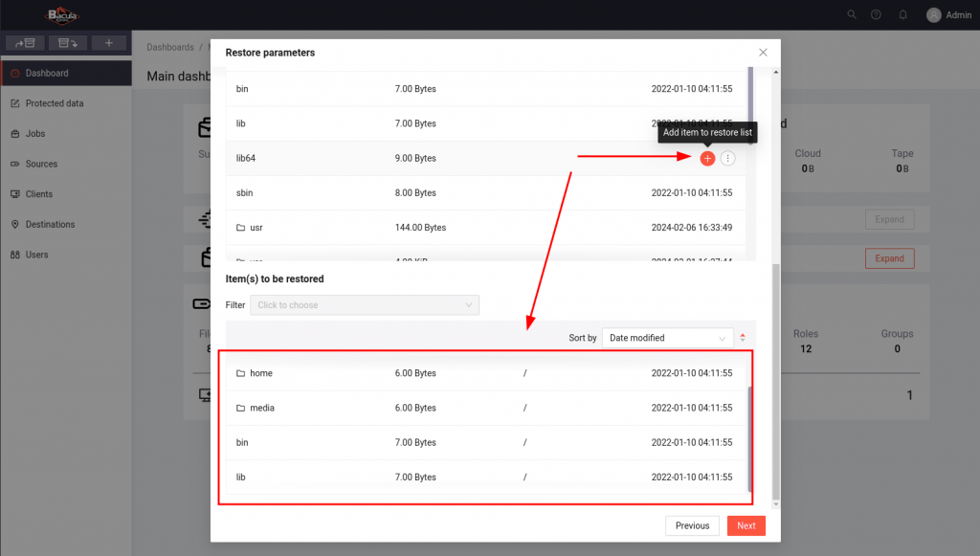Click the plus button in the sidebar toolbar
The height and width of the screenshot is (556, 980).
click(109, 43)
